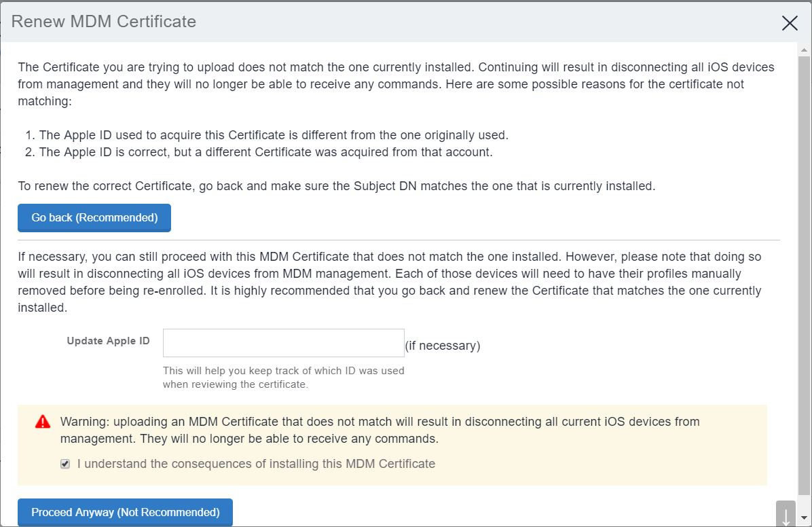
Task: Click the red warning triangle icon
Action: (x=42, y=421)
